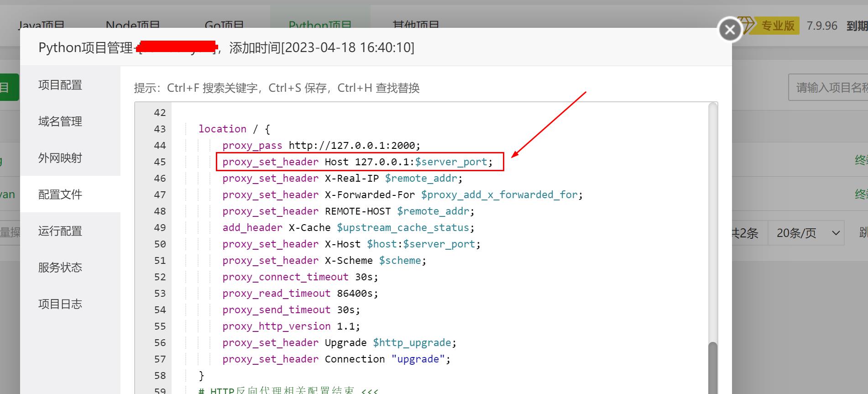Click the Connection "upgrade" line

click(336, 359)
